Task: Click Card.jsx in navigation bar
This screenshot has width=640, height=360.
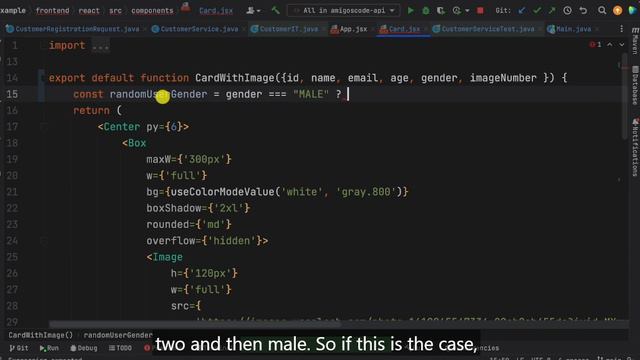Action: (x=216, y=11)
